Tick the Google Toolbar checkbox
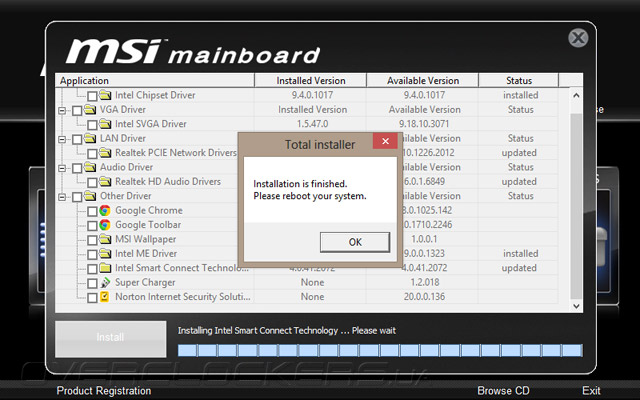The image size is (640, 400). (x=92, y=225)
